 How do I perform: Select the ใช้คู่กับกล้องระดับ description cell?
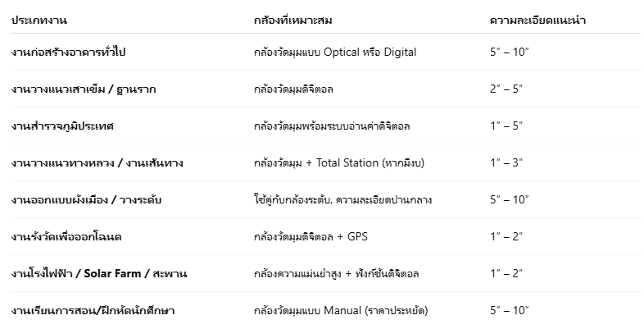(343, 200)
